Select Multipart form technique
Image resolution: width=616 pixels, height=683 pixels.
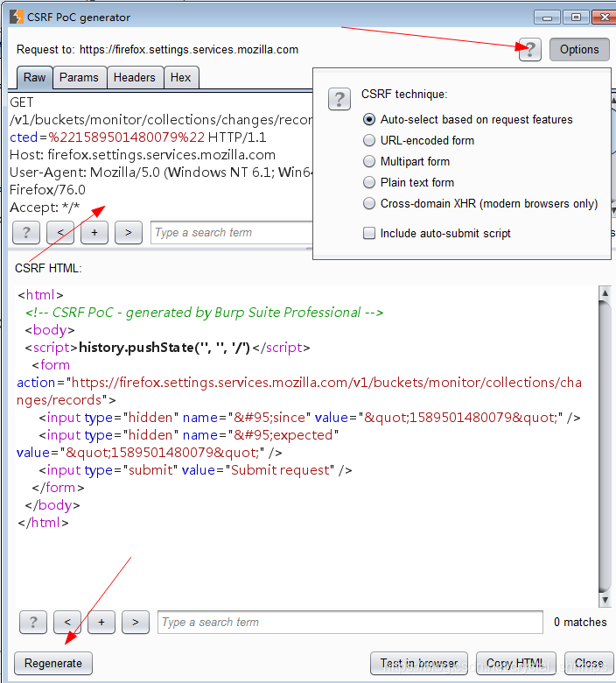(x=407, y=162)
